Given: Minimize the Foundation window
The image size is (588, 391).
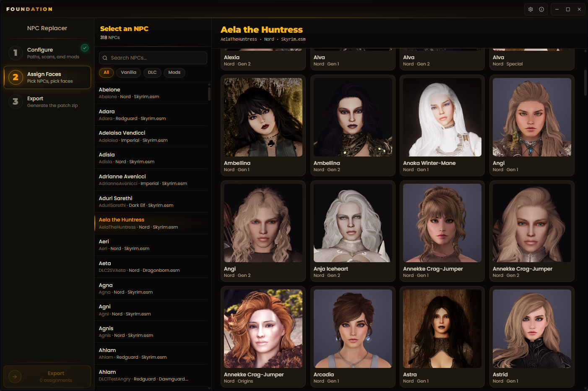Looking at the screenshot, I should point(557,9).
